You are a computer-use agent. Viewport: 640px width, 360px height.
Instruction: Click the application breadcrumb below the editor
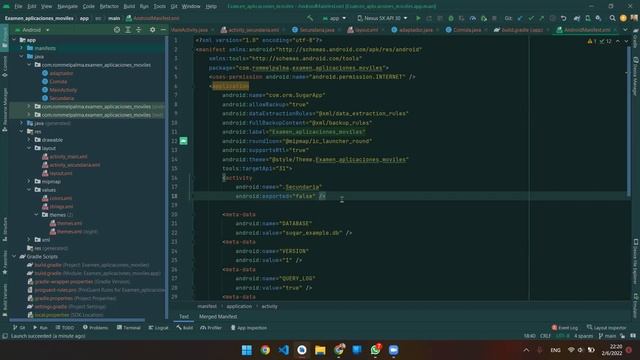(239, 306)
